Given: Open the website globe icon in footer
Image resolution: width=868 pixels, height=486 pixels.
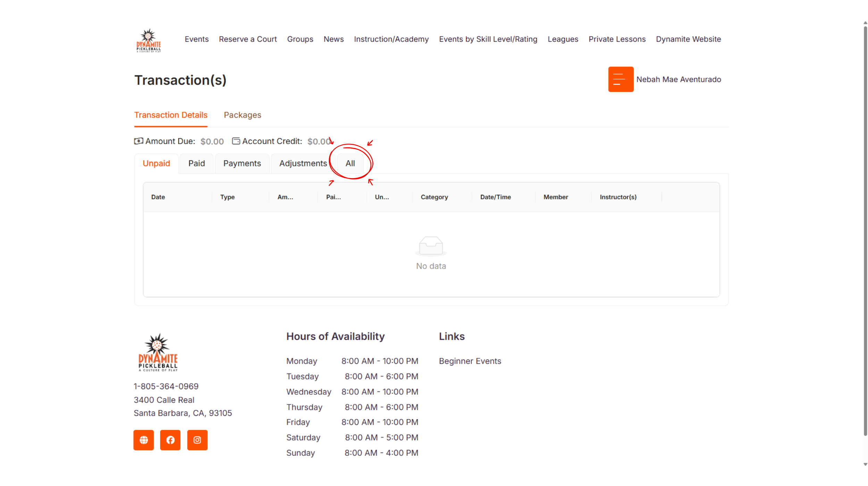Looking at the screenshot, I should (x=143, y=440).
